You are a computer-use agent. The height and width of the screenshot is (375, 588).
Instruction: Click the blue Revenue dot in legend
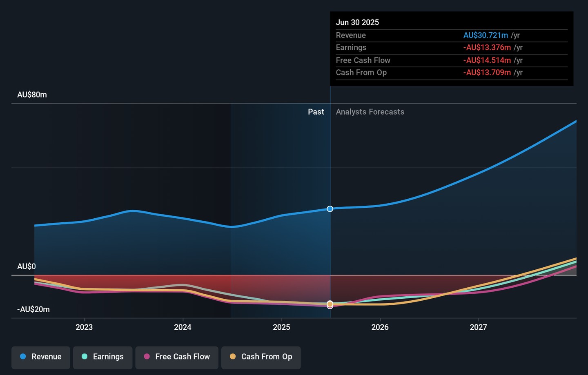(x=23, y=357)
